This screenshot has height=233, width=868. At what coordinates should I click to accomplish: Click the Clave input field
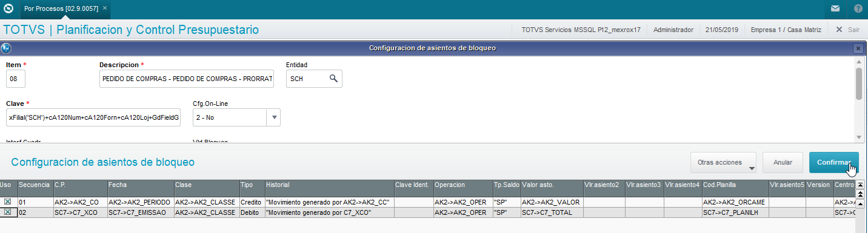[x=93, y=117]
